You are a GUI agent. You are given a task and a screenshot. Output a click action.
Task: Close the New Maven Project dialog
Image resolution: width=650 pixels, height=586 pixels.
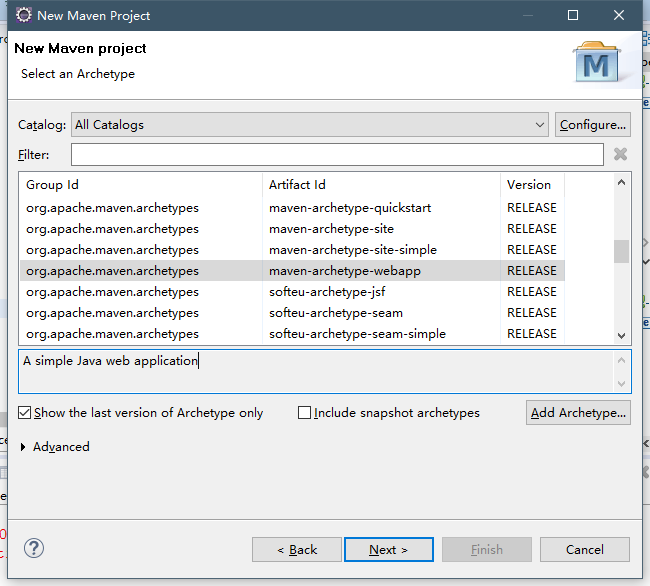pos(618,15)
